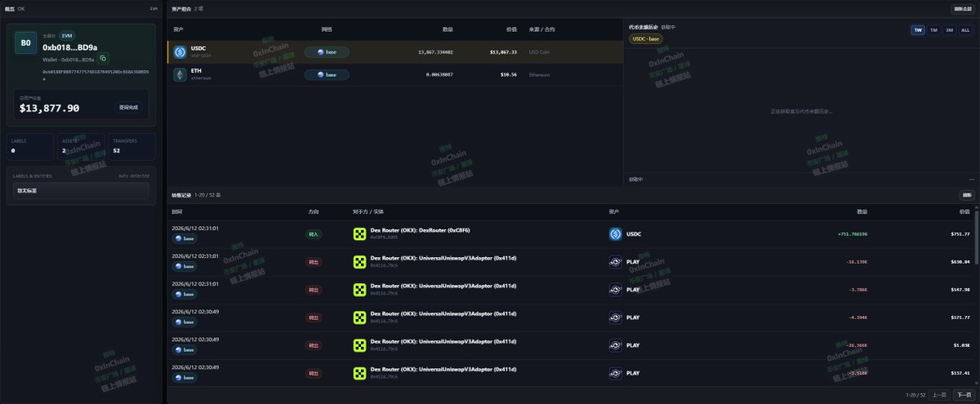Click the 价值 column header in the transfer records
The height and width of the screenshot is (404, 980).
(x=964, y=211)
